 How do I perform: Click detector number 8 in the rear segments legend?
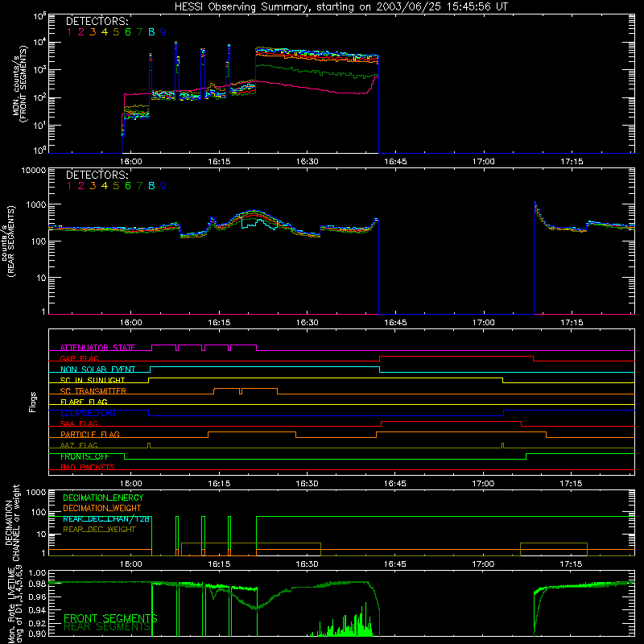[x=151, y=186]
